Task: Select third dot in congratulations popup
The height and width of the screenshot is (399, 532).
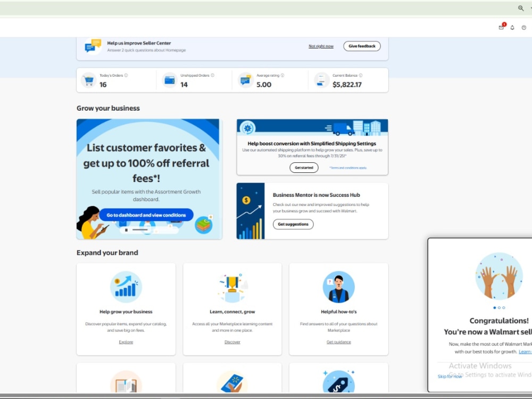Action: pyautogui.click(x=503, y=307)
